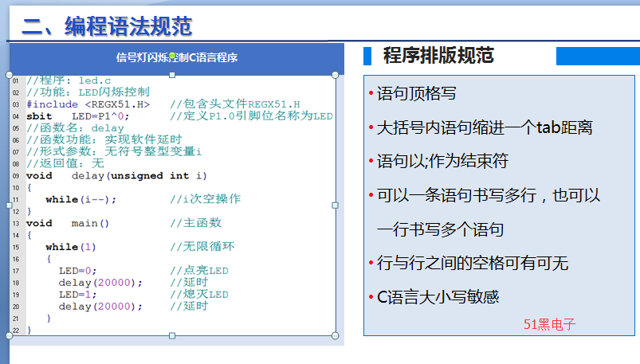Click delay(20000); on line 20
Screen dimensions: 640x364
click(100, 307)
